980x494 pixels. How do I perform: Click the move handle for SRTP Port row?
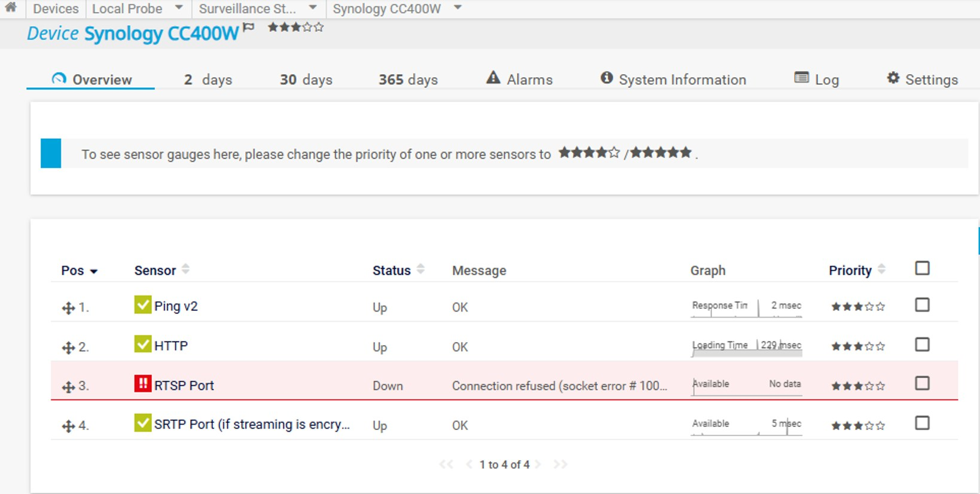pyautogui.click(x=68, y=426)
